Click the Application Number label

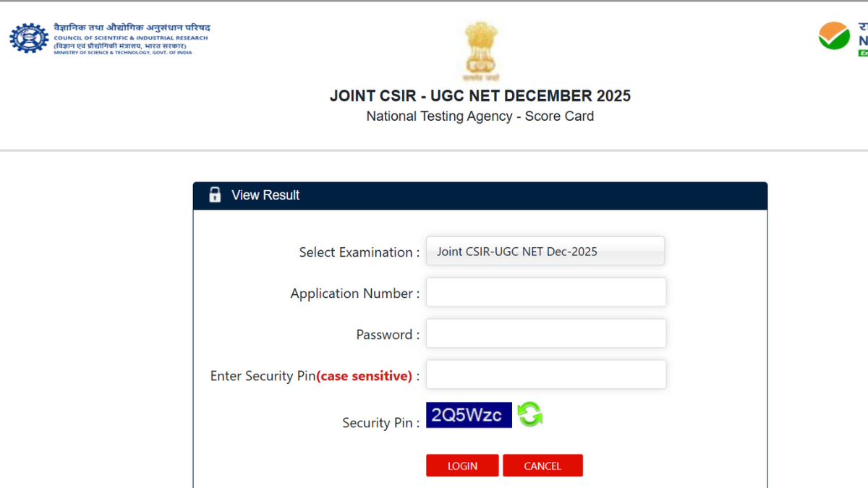click(354, 294)
